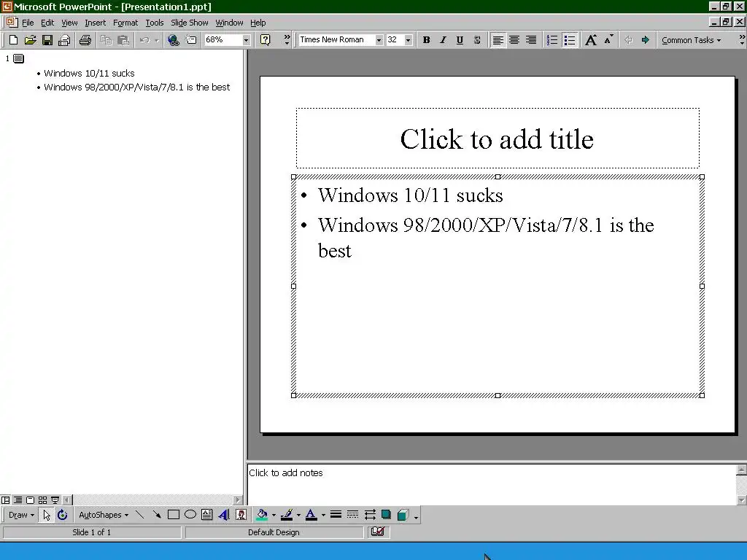
Task: Switch to Normal View
Action: pos(5,500)
